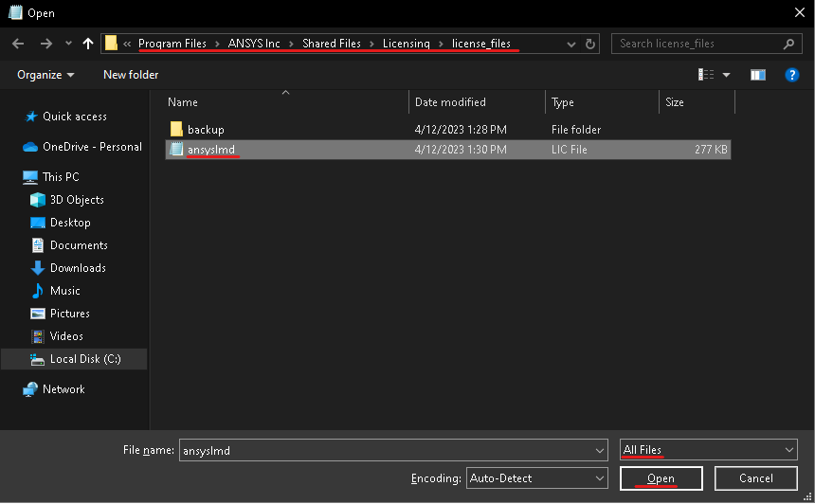
Task: Sort by Date modified column header
Action: 450,102
